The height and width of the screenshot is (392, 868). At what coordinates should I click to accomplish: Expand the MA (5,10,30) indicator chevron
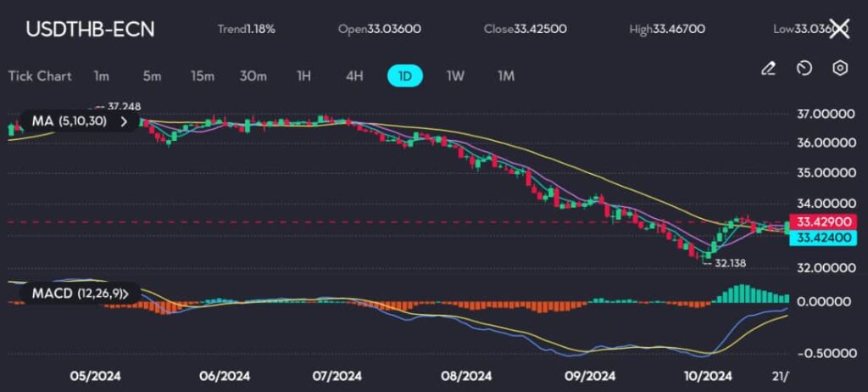coord(125,122)
